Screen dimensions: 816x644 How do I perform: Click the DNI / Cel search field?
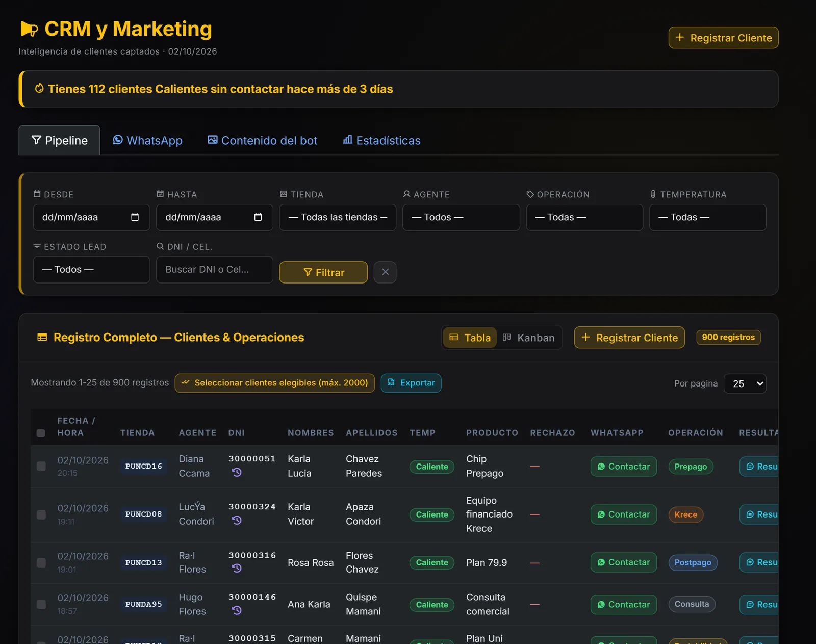[x=215, y=270]
